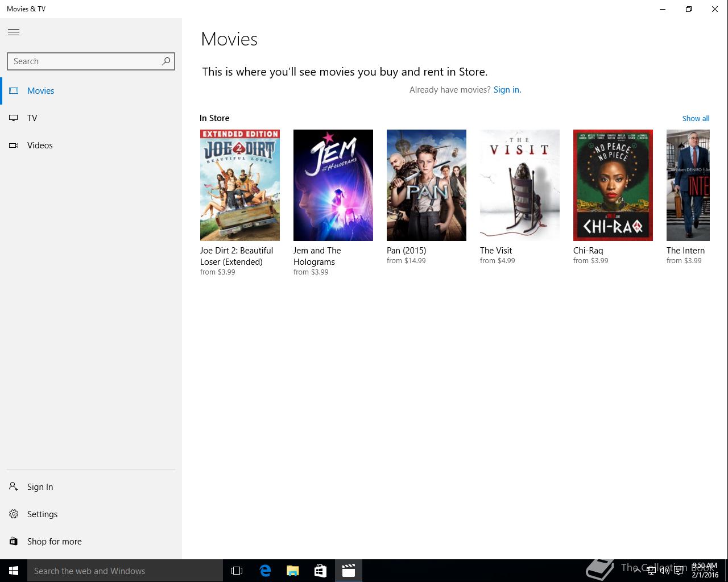This screenshot has width=728, height=582.
Task: Click the 'Jem and The Holograms' title text
Action: coord(317,256)
